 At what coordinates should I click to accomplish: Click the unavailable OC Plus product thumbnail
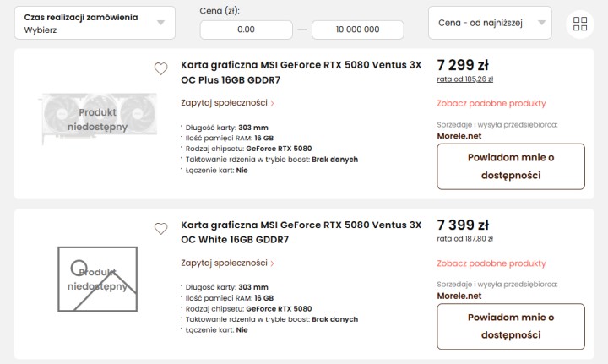tap(97, 119)
